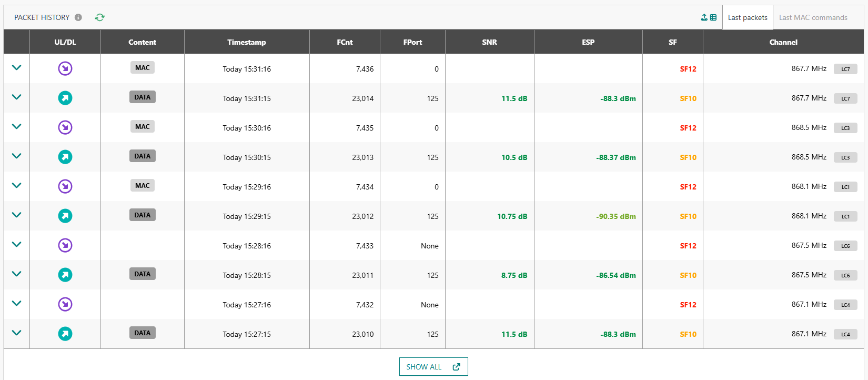Viewport: 868px width, 380px height.
Task: Click the Packet History info icon
Action: click(x=78, y=17)
